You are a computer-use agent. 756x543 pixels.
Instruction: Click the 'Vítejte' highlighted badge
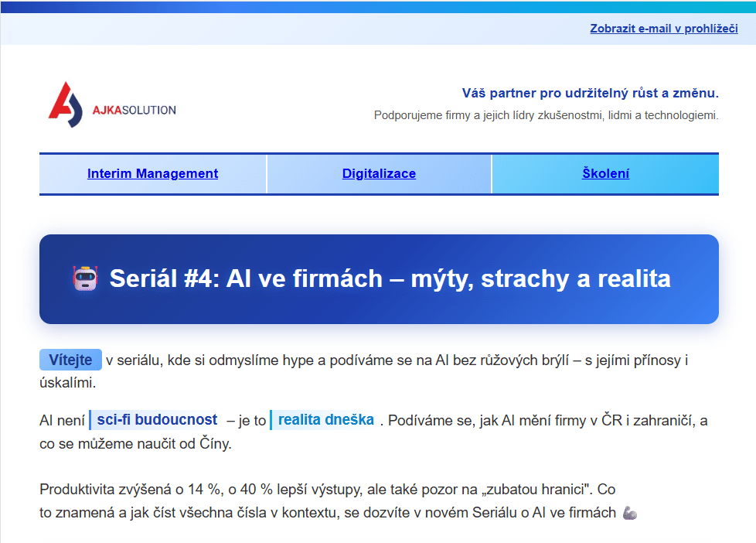point(70,360)
